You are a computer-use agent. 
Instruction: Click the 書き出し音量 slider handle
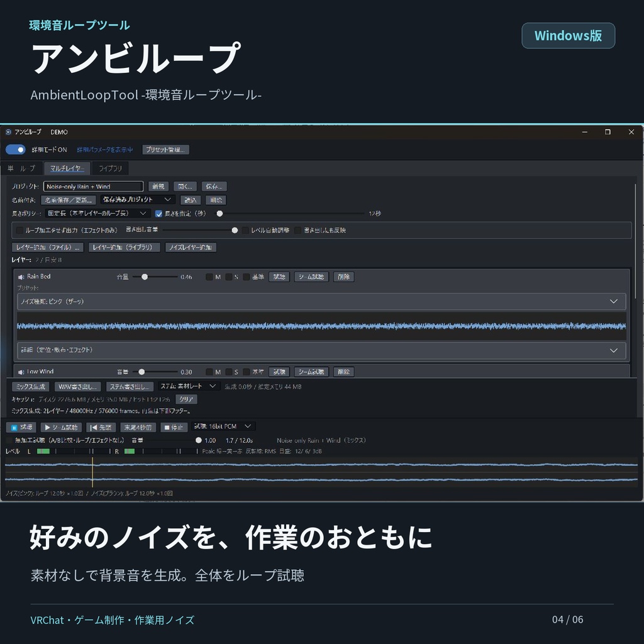(x=235, y=230)
